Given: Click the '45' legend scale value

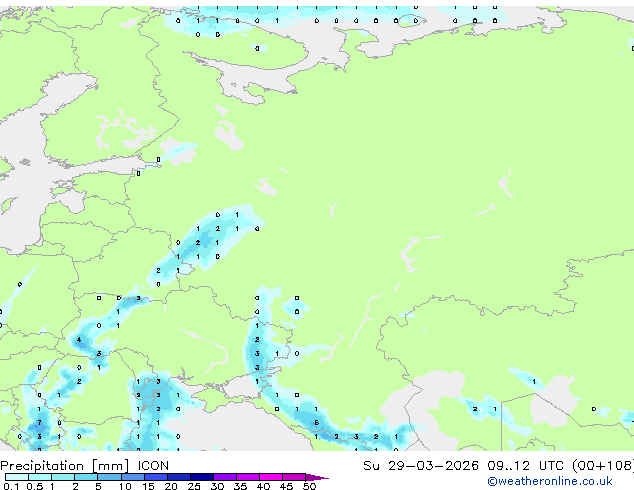Looking at the screenshot, I should point(286,486).
